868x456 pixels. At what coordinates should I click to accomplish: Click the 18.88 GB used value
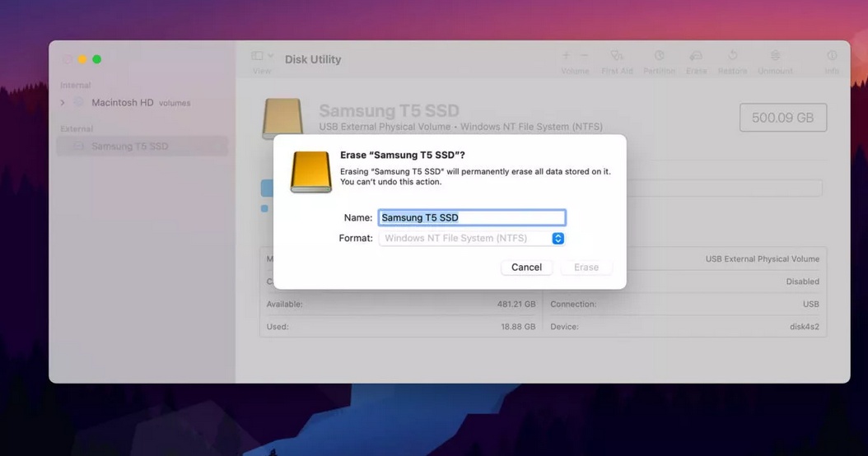518,327
